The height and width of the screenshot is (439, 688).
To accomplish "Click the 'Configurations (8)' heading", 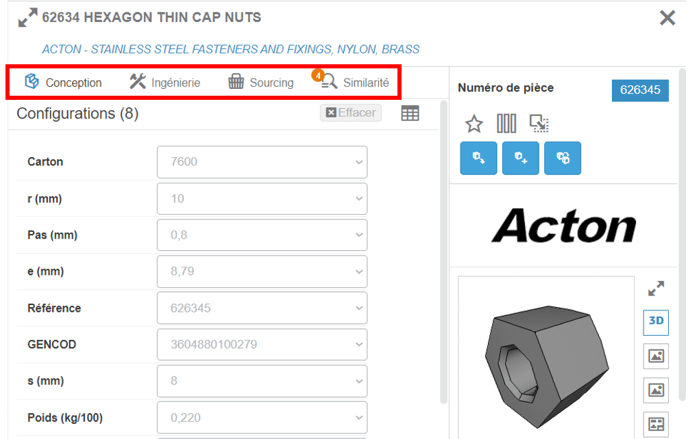I will pyautogui.click(x=78, y=114).
